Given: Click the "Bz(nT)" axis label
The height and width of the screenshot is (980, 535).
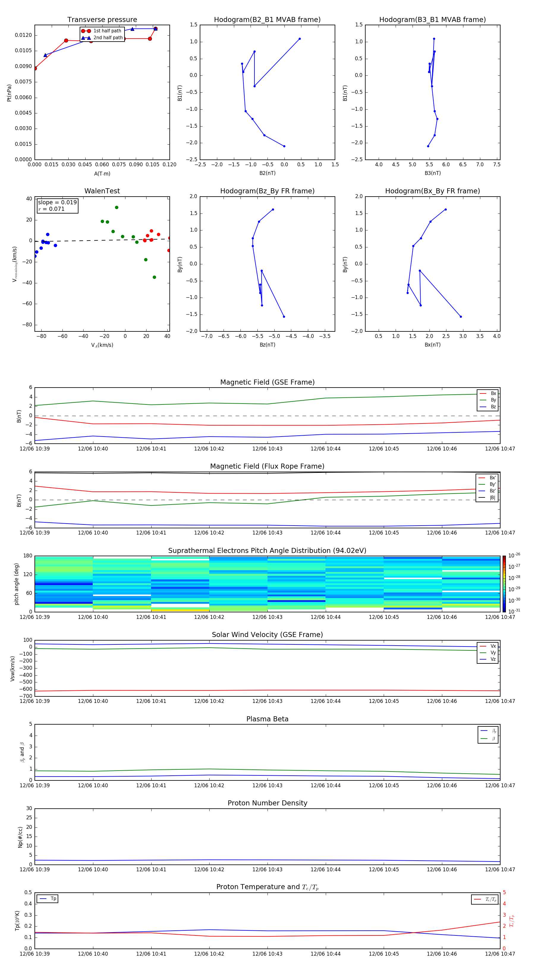Looking at the screenshot, I should point(267,345).
